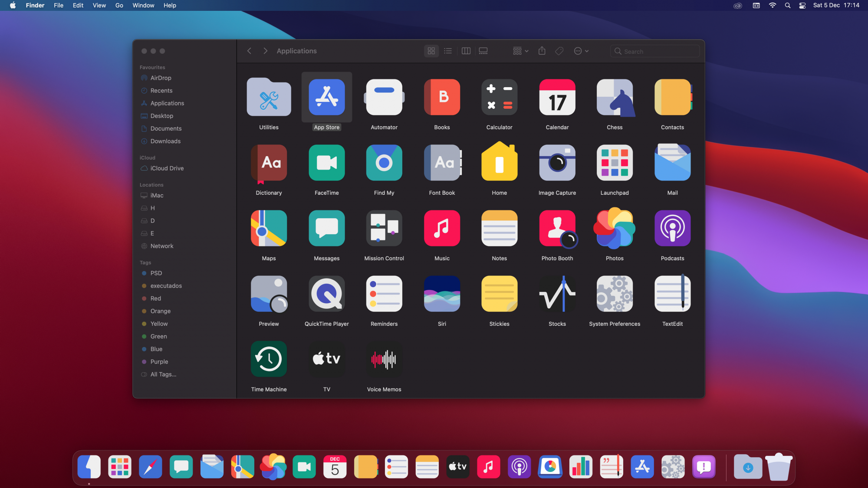This screenshot has height=488, width=868.
Task: Open the group-by dropdown in toolbar
Action: pyautogui.click(x=520, y=51)
